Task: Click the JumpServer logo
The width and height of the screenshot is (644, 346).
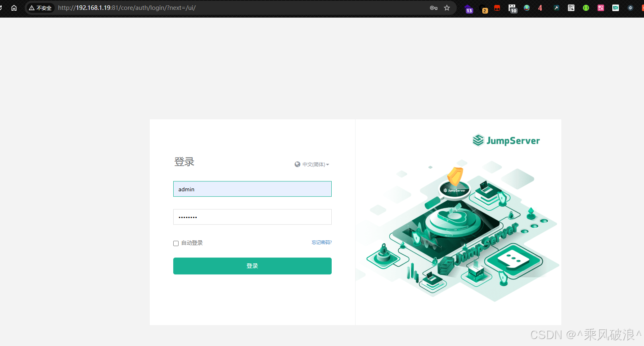Action: click(506, 140)
